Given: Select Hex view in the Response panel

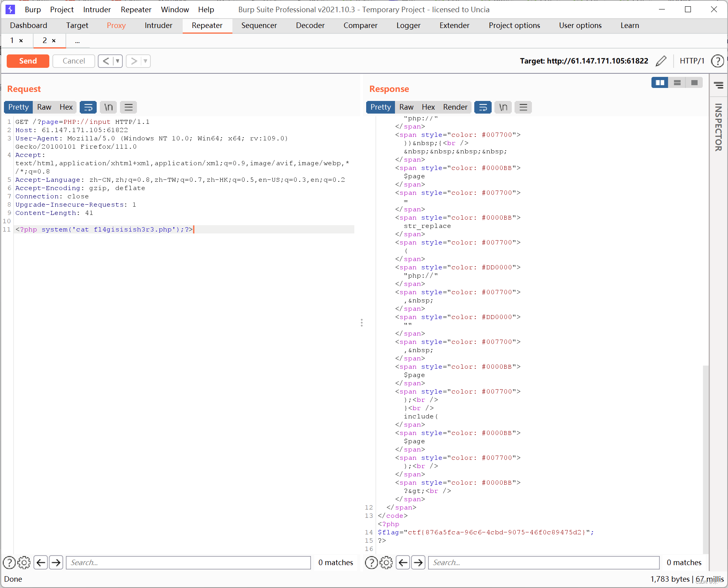Looking at the screenshot, I should pyautogui.click(x=428, y=107).
